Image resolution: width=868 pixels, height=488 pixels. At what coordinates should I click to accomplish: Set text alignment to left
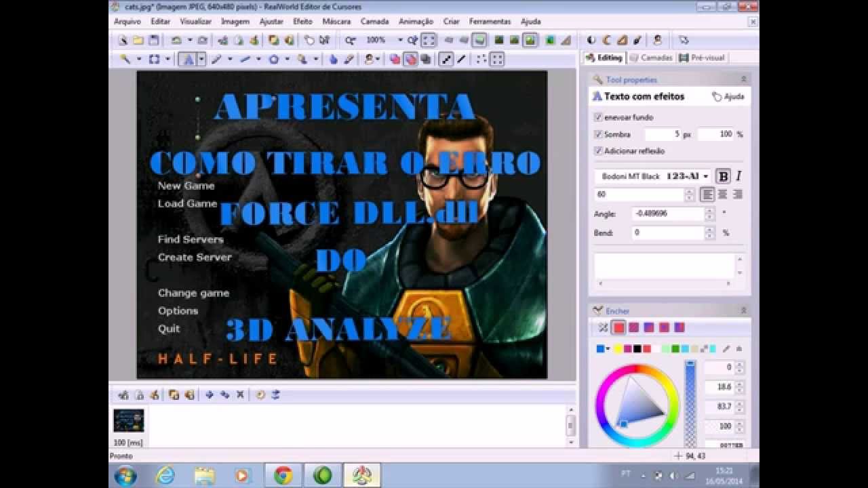click(x=707, y=195)
